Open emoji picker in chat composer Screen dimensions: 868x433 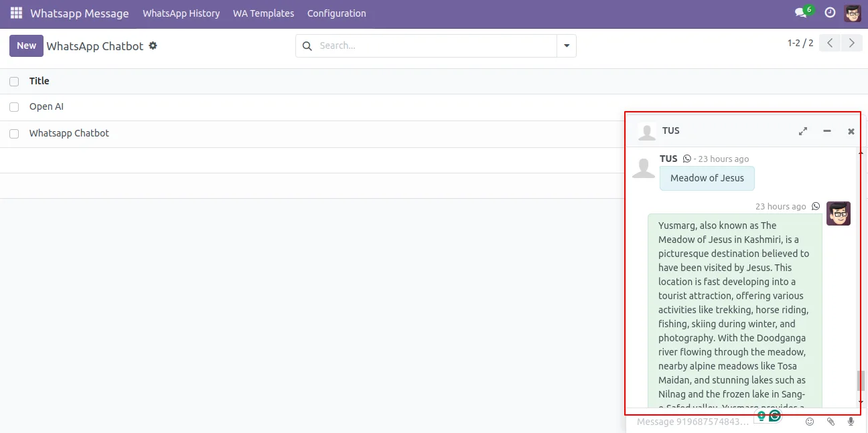click(810, 422)
